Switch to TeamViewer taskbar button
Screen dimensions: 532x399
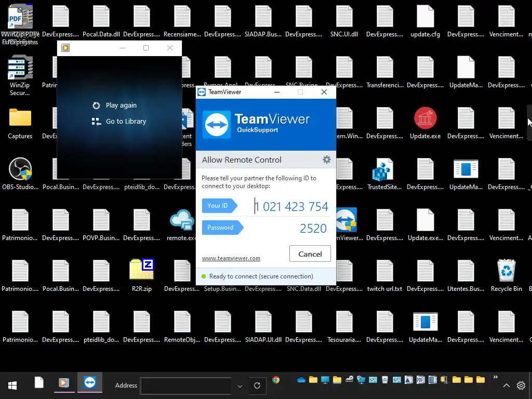pyautogui.click(x=90, y=383)
